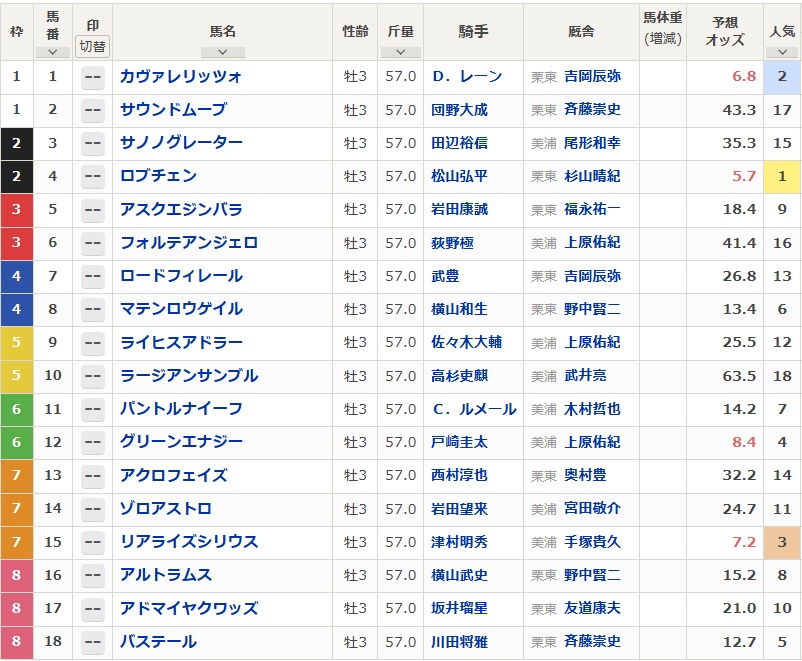Click the 人気 column sort arrow
Image resolution: width=802 pixels, height=661 pixels.
(x=782, y=52)
